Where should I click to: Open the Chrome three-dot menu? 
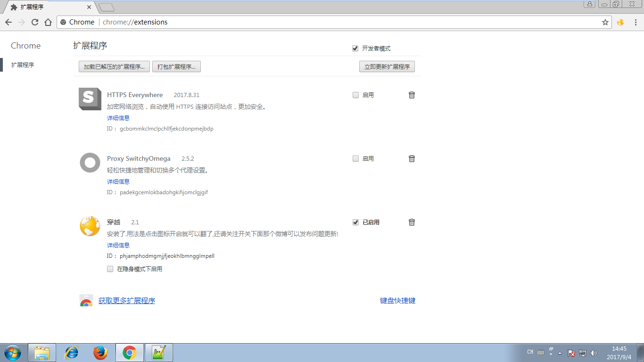636,22
